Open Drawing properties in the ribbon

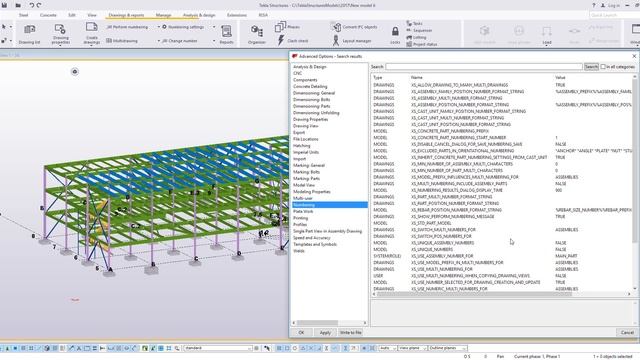[60, 34]
